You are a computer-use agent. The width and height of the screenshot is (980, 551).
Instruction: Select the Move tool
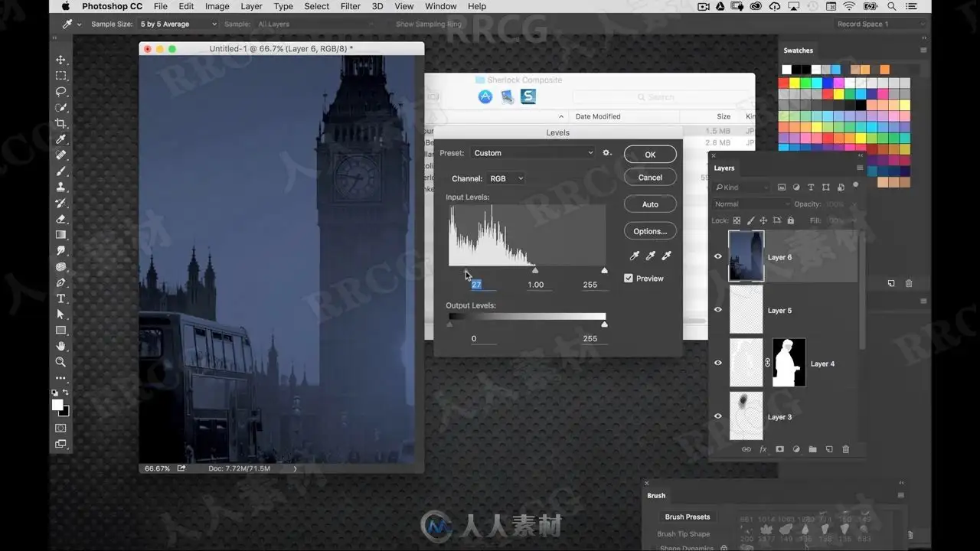pyautogui.click(x=60, y=60)
